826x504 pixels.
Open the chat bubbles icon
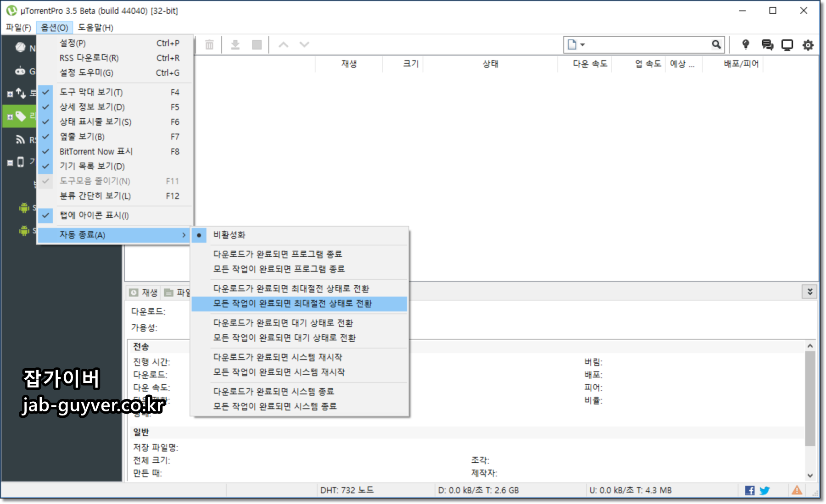tap(767, 44)
